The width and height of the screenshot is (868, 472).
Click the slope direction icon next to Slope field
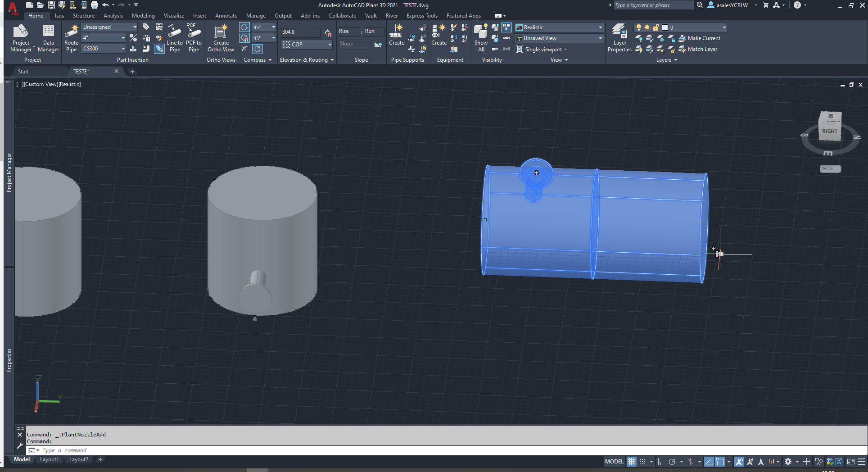(x=378, y=44)
